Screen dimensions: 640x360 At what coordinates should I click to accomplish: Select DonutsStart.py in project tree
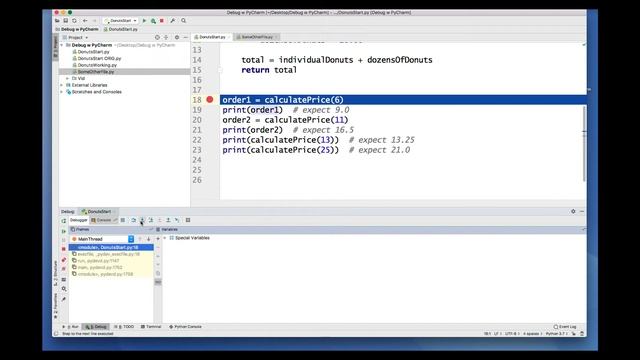click(x=93, y=52)
